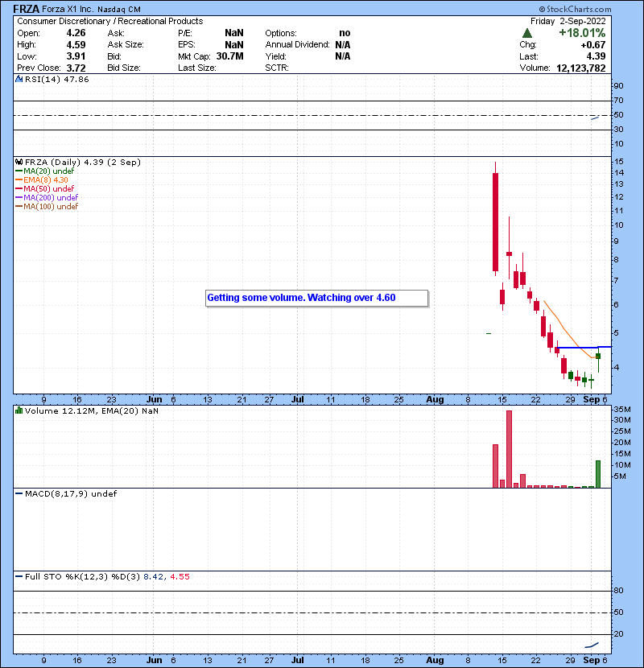Click the volume bars icon beside Volume 12.12M
Viewport: 644px width, 668px height.
pyautogui.click(x=19, y=410)
